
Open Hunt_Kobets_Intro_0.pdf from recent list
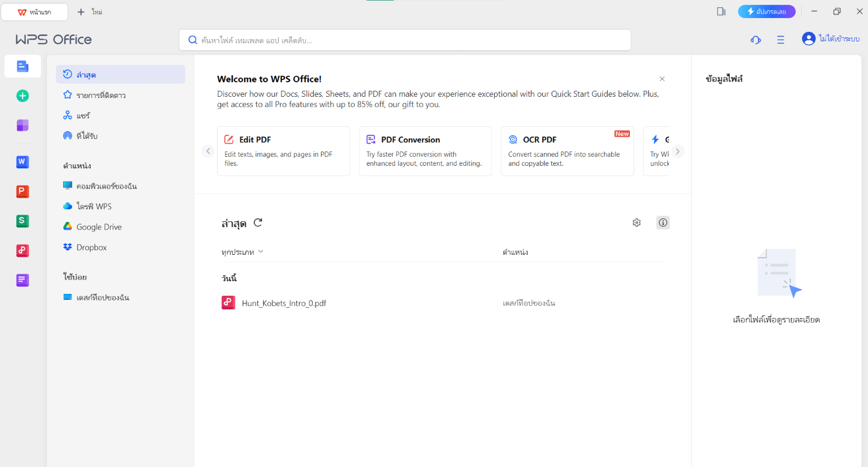[x=284, y=304]
